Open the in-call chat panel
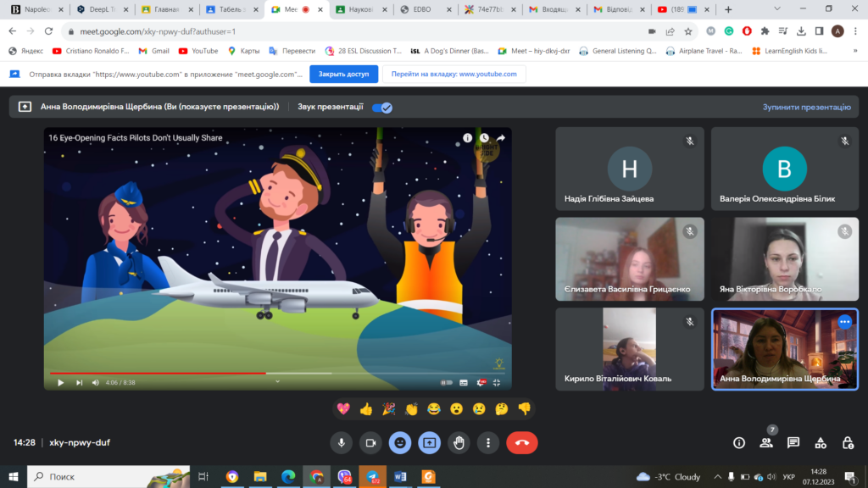 793,442
